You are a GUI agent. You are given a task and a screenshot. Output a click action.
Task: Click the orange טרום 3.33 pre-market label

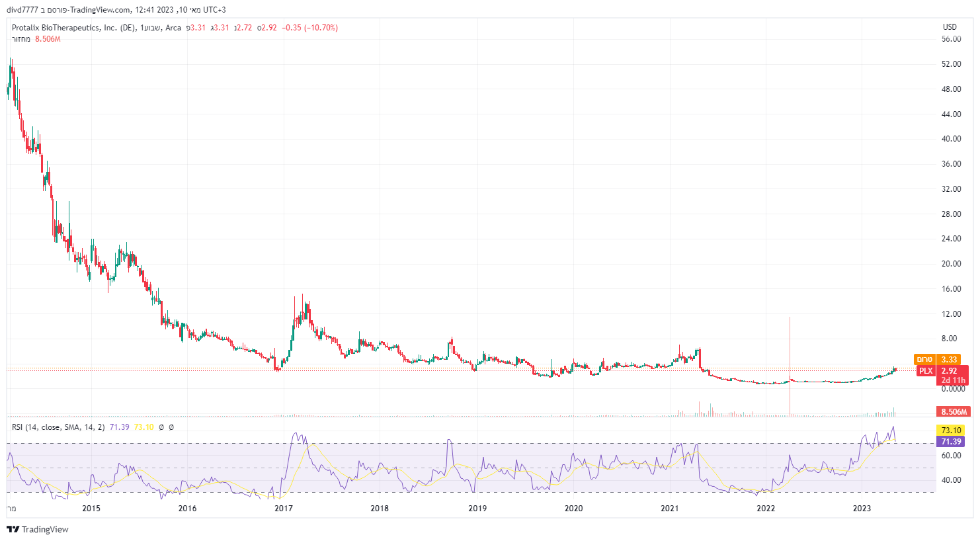(937, 360)
